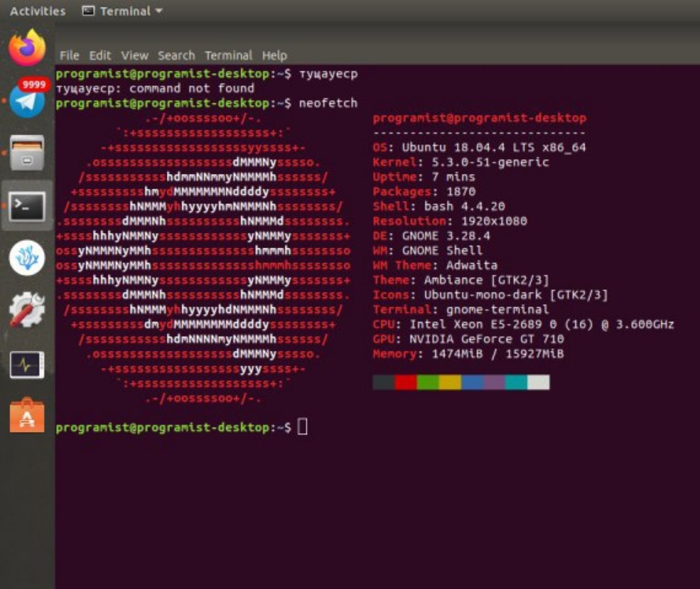Click the 'Uptime: 7 mins' line
The image size is (700, 589).
(424, 177)
